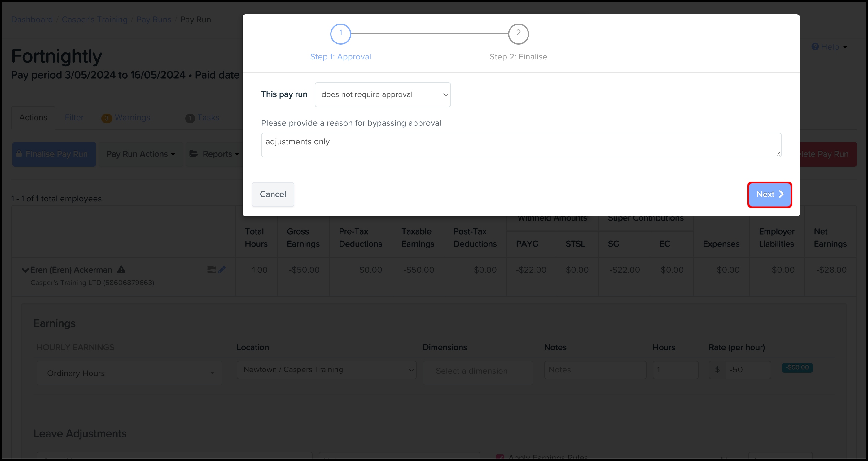Click the Finalise Pay Run button
This screenshot has height=461, width=868.
(x=54, y=154)
